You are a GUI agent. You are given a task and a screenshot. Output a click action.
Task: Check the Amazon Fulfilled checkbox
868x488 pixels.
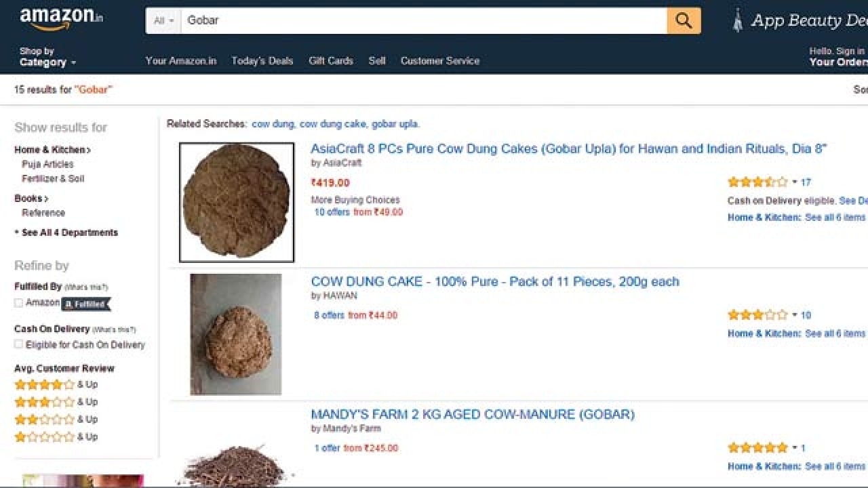tap(18, 303)
